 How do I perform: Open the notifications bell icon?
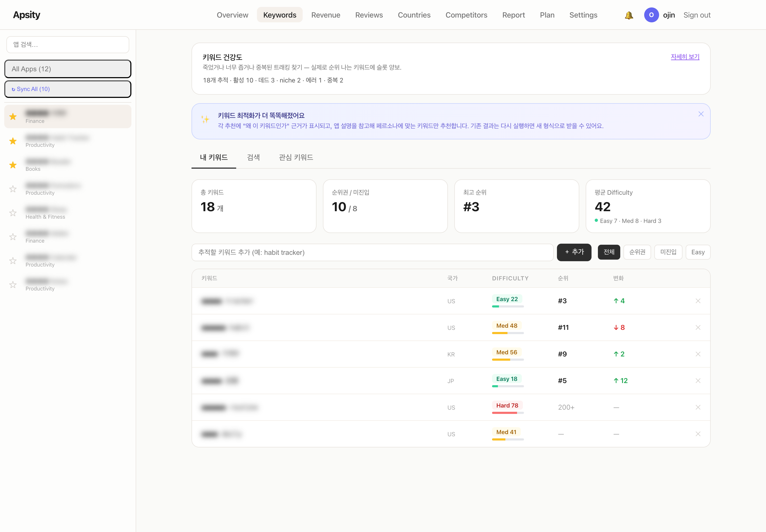[629, 15]
